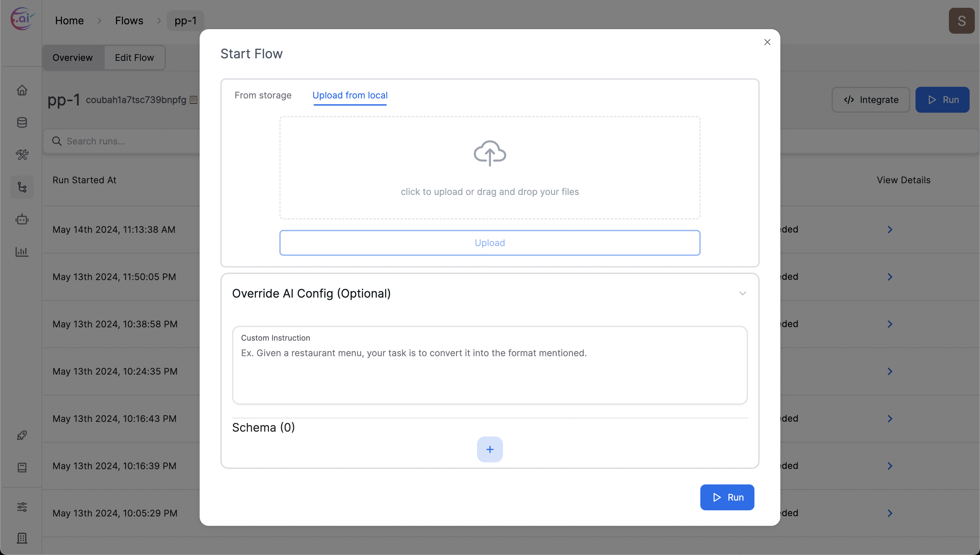Viewport: 980px width, 555px height.
Task: Open details of May 13th 10:24:35 run
Action: coord(890,371)
